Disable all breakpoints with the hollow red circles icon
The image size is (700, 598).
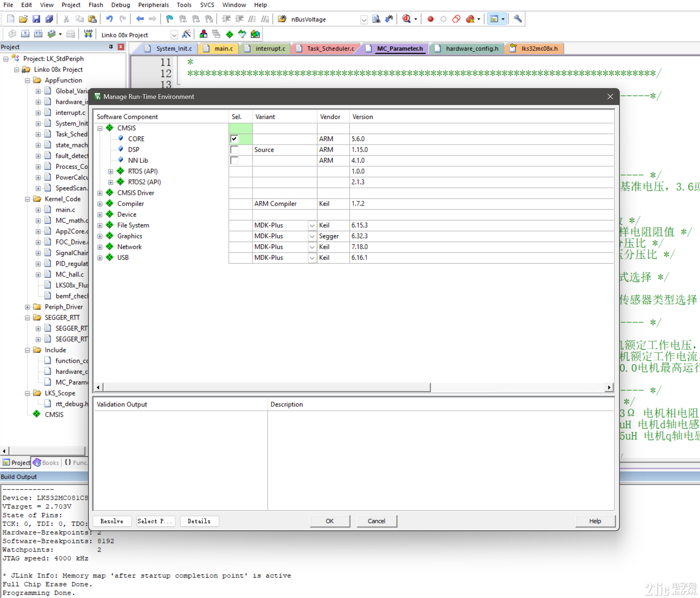(457, 19)
